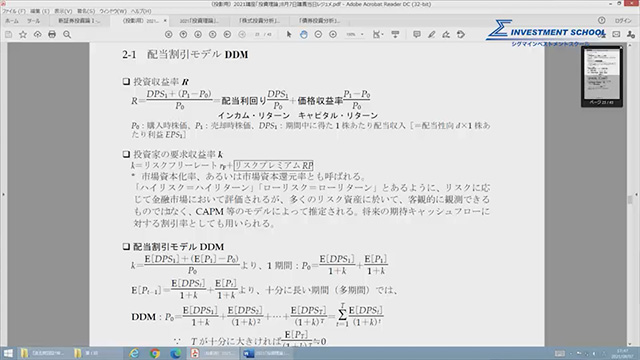Click the scrolling mode icon

point(395,35)
